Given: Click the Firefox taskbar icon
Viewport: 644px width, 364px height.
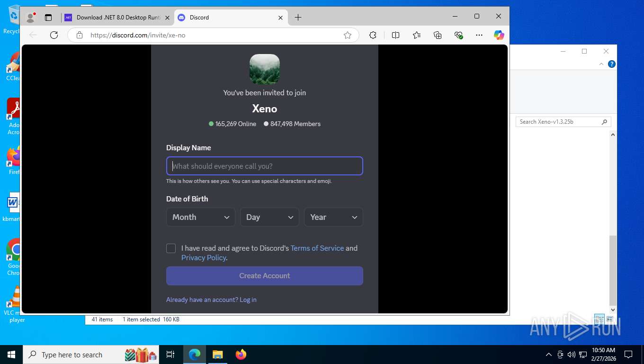Looking at the screenshot, I should 241,355.
